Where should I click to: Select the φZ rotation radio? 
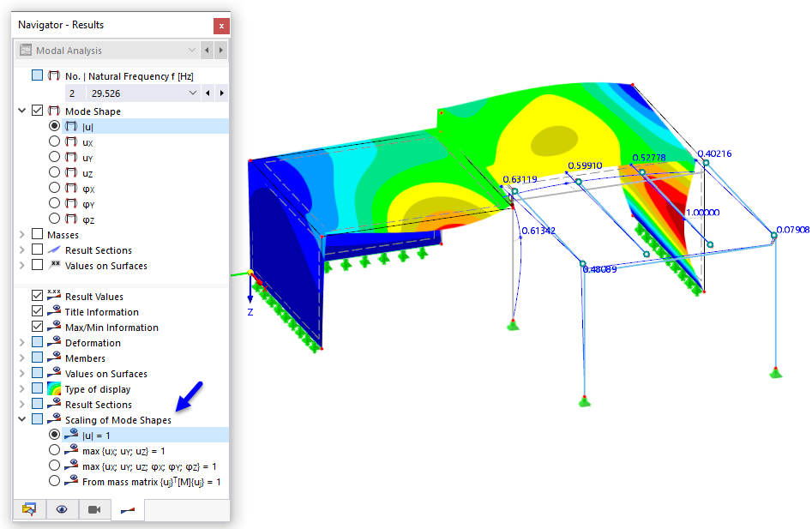54,219
